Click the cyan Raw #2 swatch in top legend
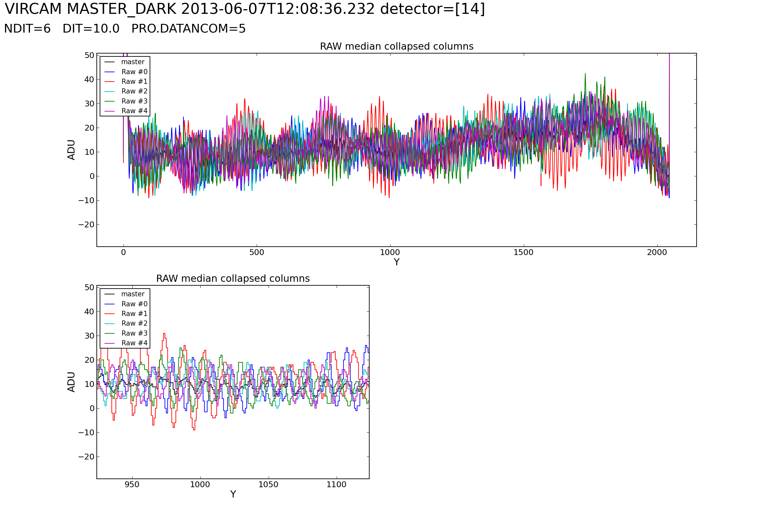 (109, 91)
